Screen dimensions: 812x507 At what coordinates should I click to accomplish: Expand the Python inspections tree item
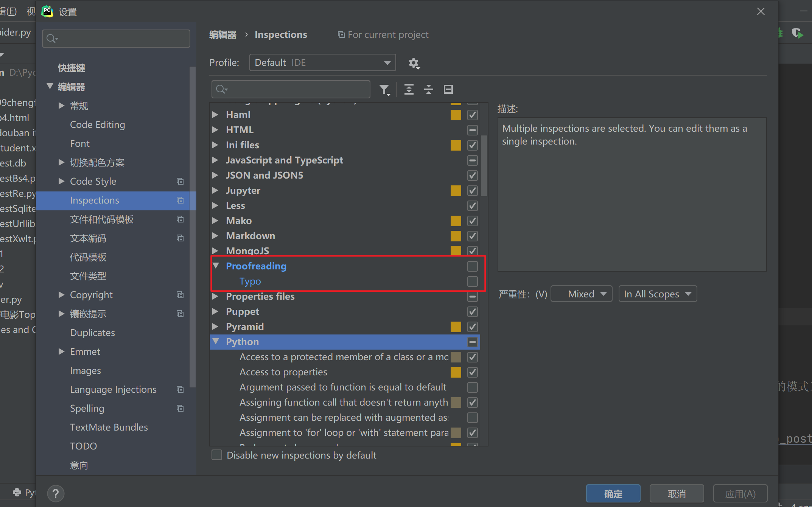[216, 341]
